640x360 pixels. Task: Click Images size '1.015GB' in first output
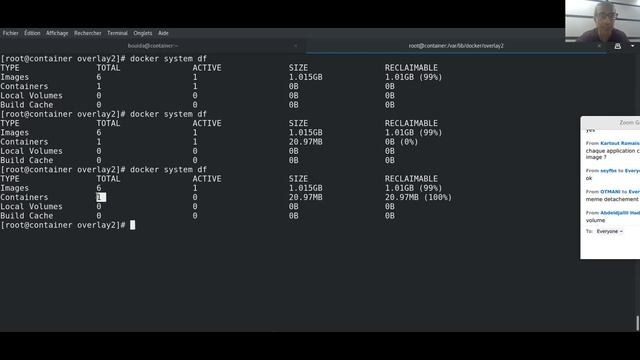pos(306,77)
